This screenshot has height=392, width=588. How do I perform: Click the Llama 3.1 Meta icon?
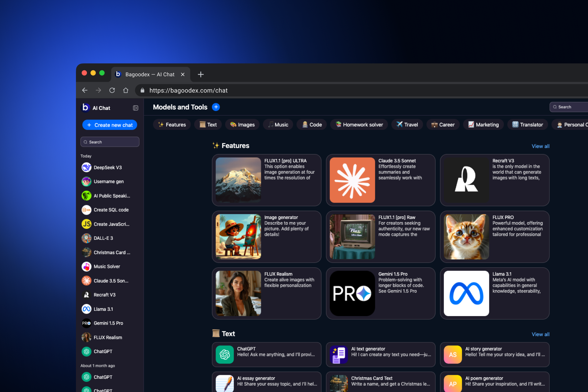coord(465,293)
